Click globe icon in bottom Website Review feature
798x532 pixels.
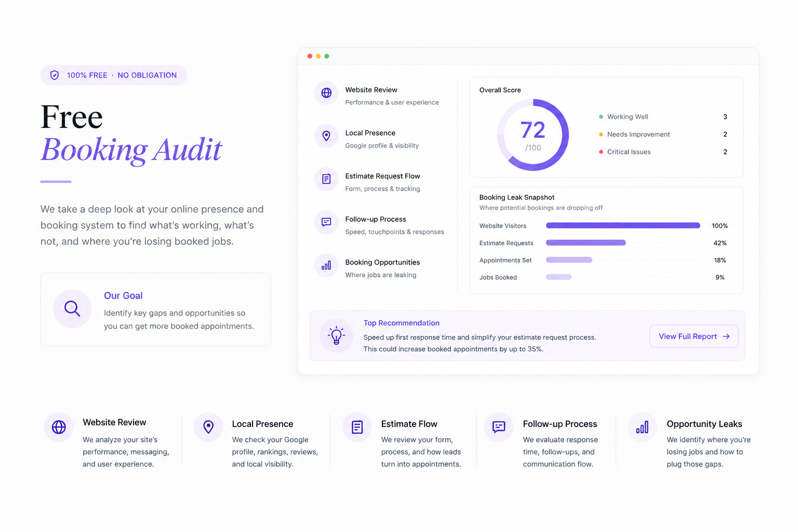pyautogui.click(x=59, y=427)
